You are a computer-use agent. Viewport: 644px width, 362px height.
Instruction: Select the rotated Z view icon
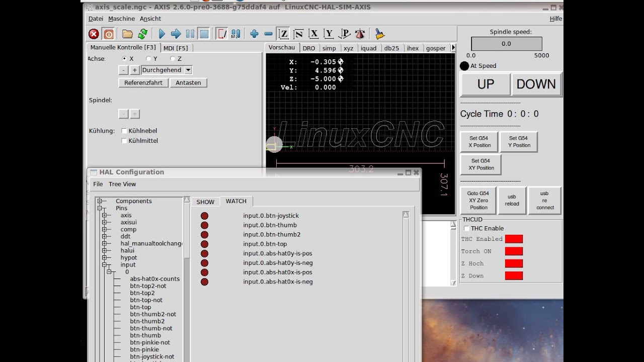298,34
